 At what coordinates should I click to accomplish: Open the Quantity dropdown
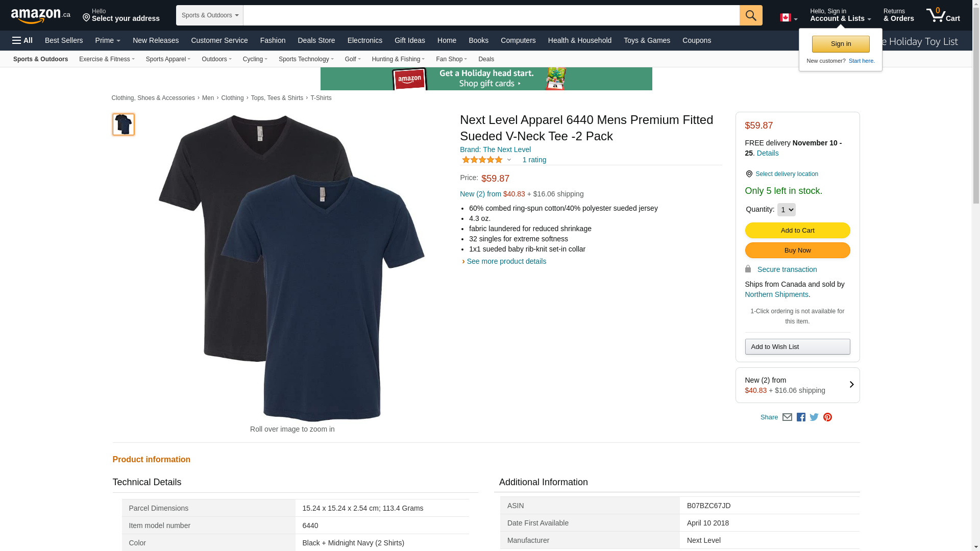point(786,210)
